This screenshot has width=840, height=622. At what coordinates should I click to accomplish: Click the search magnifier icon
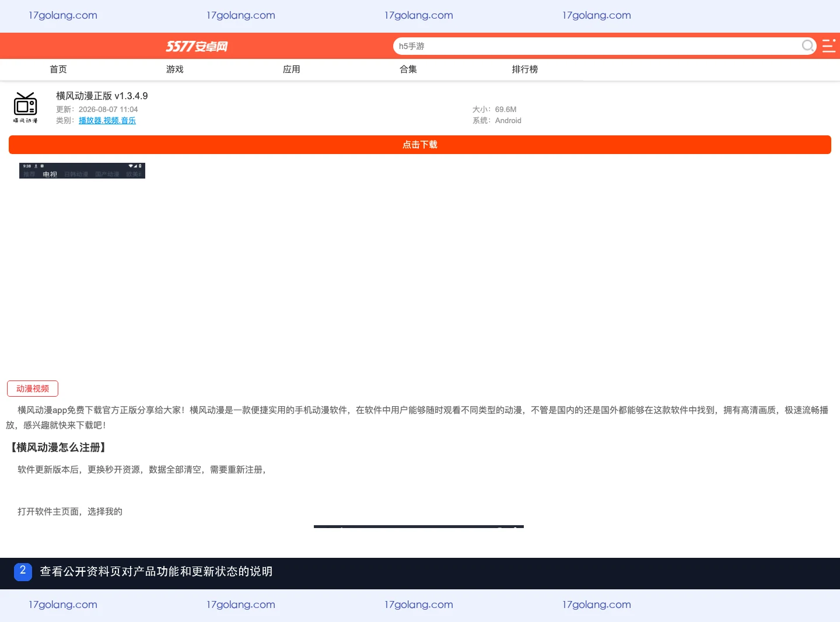tap(808, 46)
